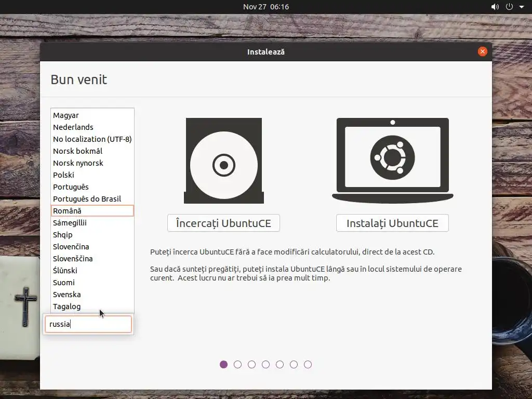Click the last installer progress dot
Viewport: 532px width, 399px height.
point(308,364)
